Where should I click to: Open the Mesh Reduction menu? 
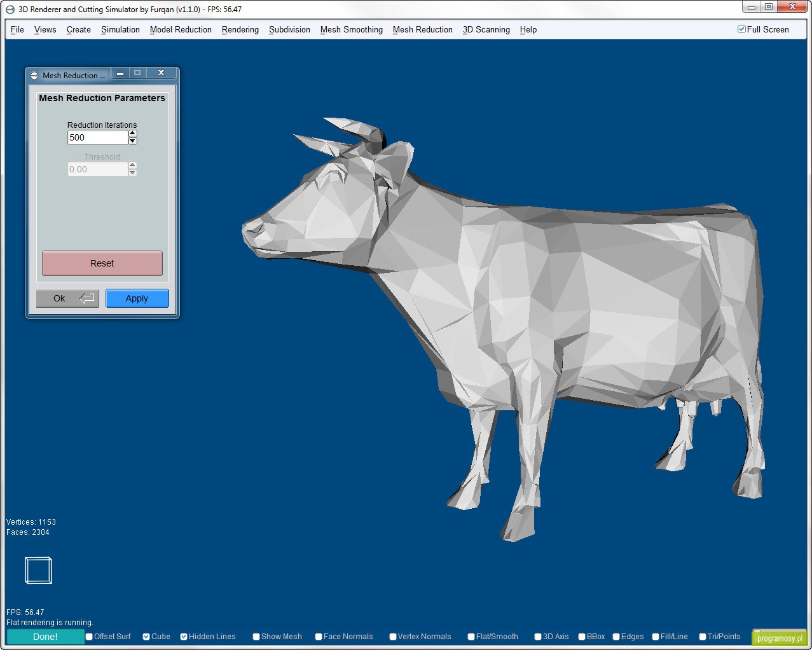(422, 29)
